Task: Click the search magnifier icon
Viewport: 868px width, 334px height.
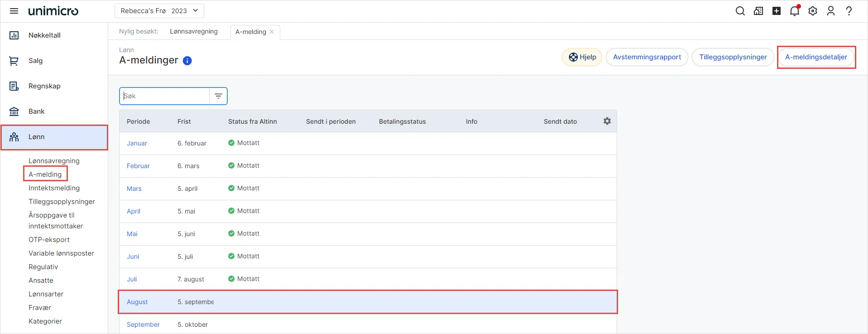Action: point(740,11)
